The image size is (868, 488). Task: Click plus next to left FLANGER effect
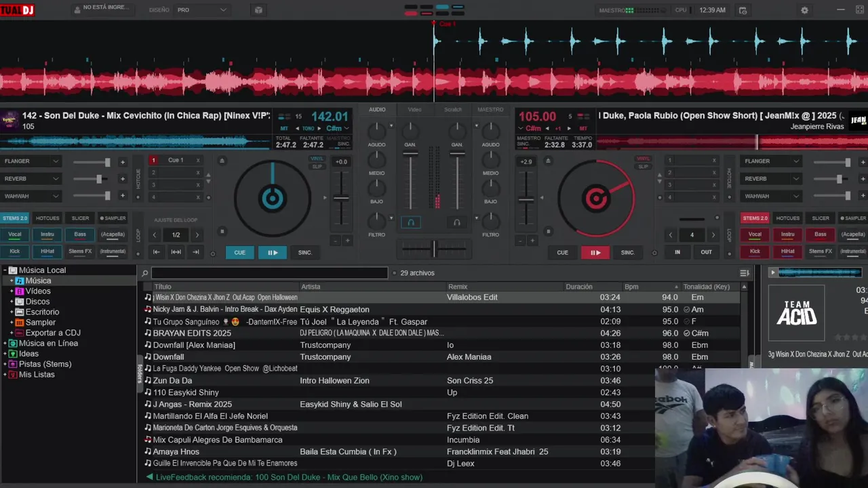[x=123, y=162]
